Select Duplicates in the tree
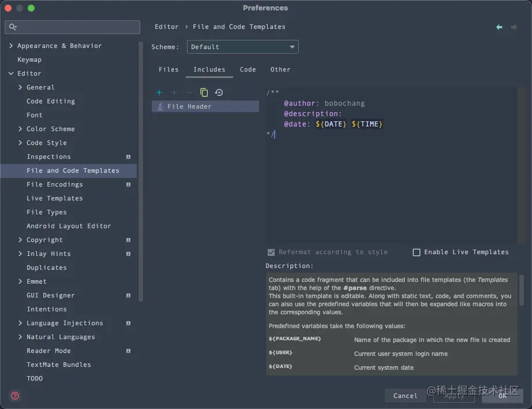This screenshot has width=532, height=409. (x=47, y=267)
